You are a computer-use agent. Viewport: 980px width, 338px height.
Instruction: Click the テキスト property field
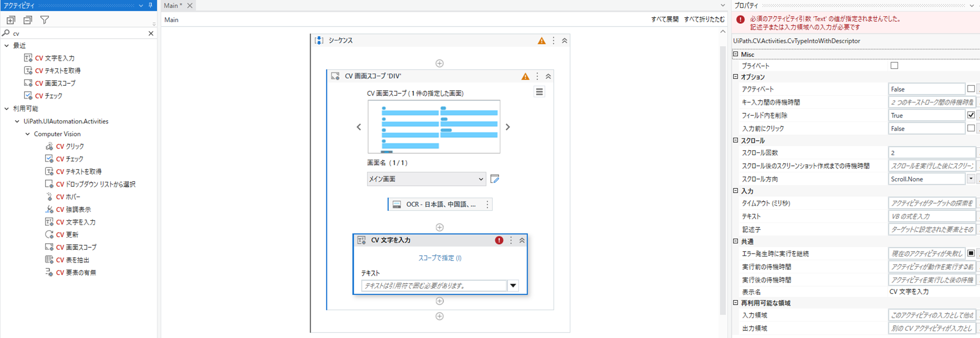(x=931, y=216)
